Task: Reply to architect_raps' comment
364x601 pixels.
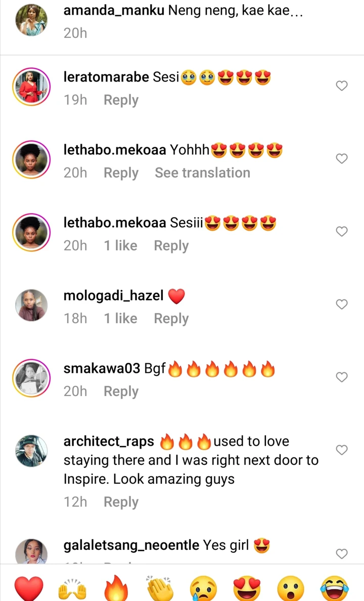Action: coord(121,502)
